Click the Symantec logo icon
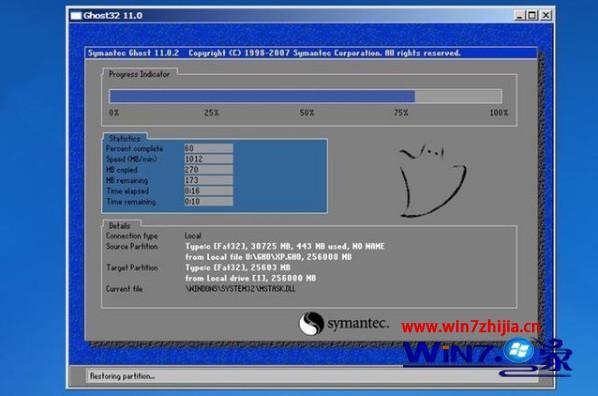Image resolution: width=598 pixels, height=396 pixels. [x=311, y=324]
